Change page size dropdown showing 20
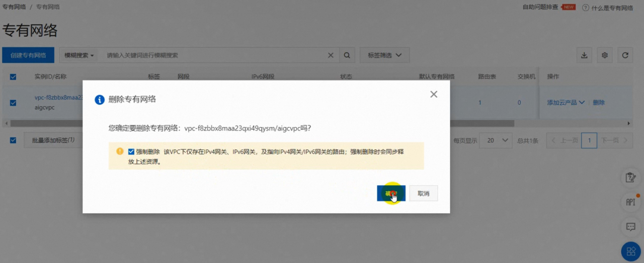644x263 pixels. click(496, 140)
